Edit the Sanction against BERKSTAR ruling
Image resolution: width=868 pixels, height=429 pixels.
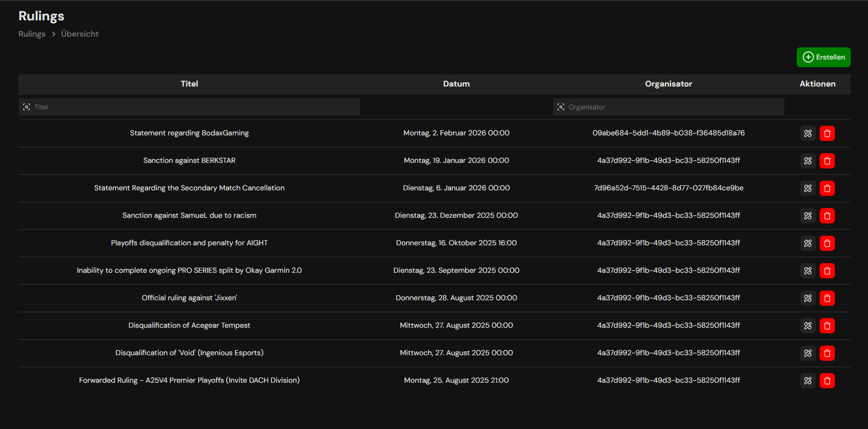point(808,161)
